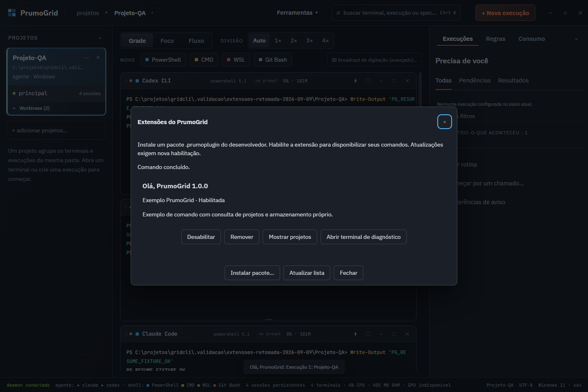Click no prompt badge on Codex CLI
The image size is (588, 392).
pos(266,81)
